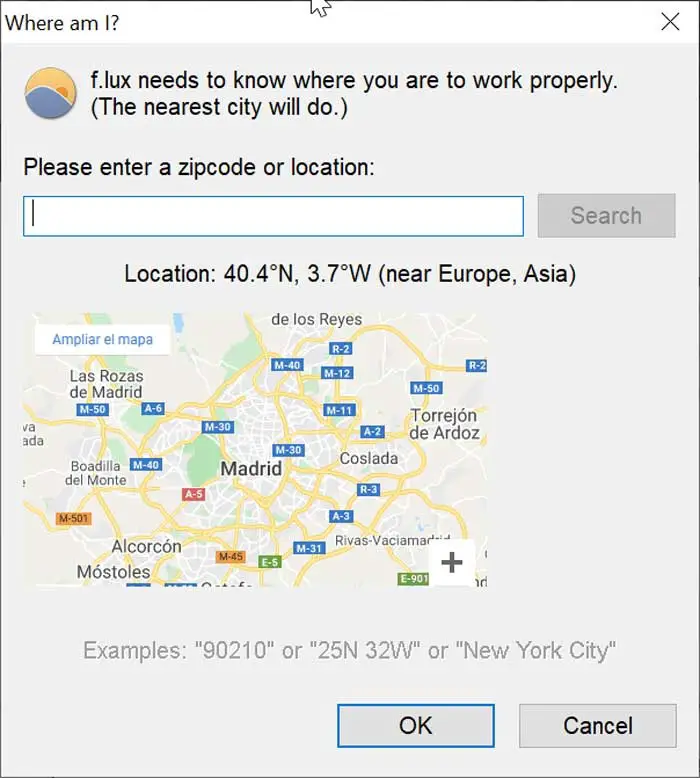Click the A-2 highway shield
The image size is (700, 778).
click(x=372, y=431)
